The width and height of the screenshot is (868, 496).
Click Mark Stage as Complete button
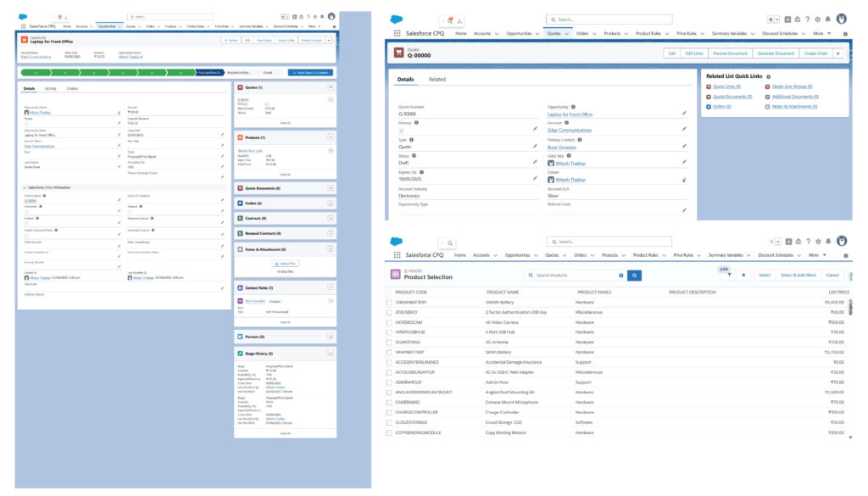tap(310, 73)
